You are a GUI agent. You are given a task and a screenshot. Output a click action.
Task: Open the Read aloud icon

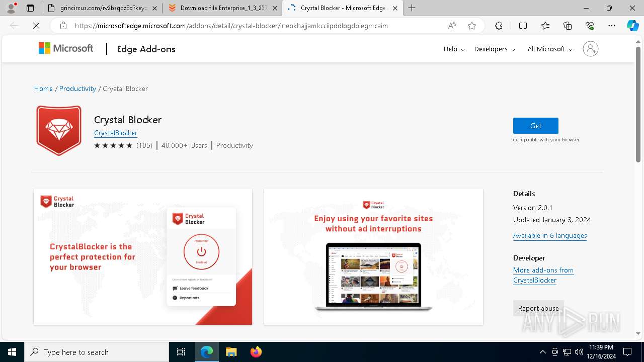452,26
